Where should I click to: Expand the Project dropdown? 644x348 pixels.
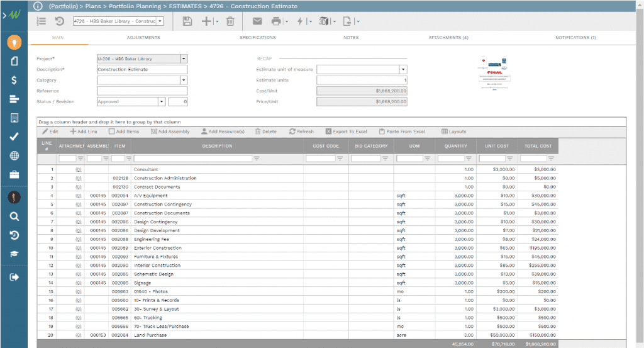click(183, 59)
